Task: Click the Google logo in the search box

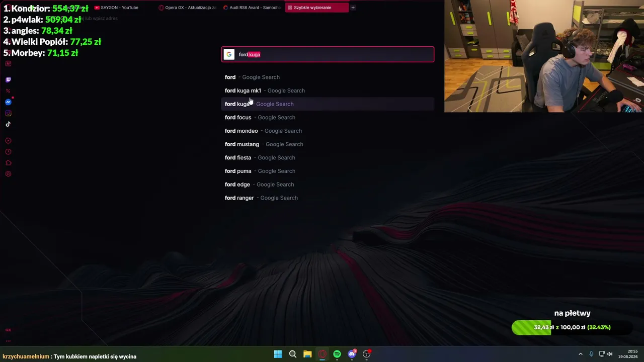Action: click(229, 54)
